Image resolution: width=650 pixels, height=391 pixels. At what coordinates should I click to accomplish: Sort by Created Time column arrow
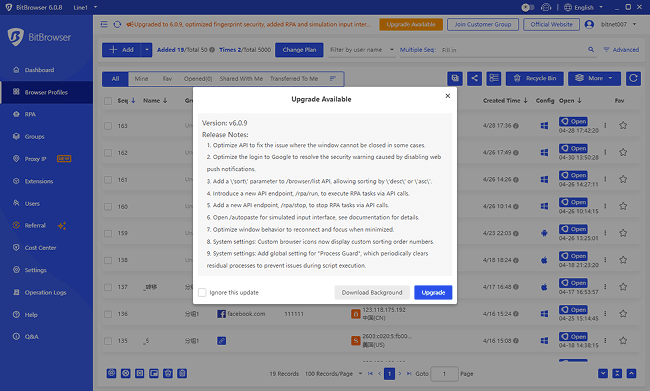tap(526, 100)
